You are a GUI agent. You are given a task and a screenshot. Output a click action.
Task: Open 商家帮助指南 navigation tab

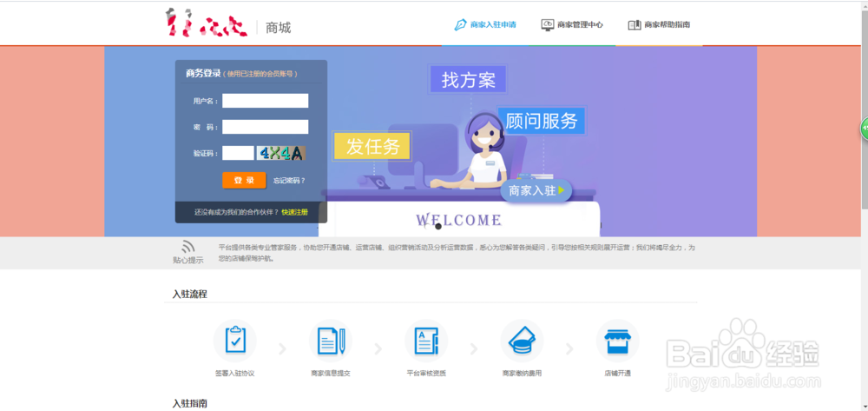click(x=659, y=25)
